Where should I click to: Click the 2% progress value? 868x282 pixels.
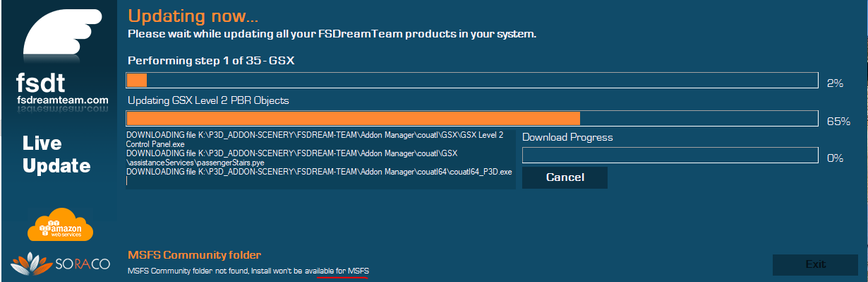click(x=836, y=83)
